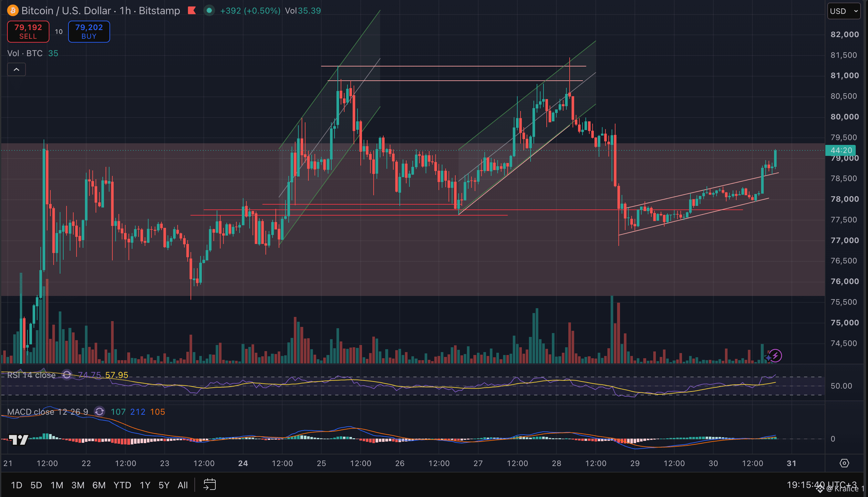
Task: Click the 79,202 BUY button
Action: coord(89,31)
